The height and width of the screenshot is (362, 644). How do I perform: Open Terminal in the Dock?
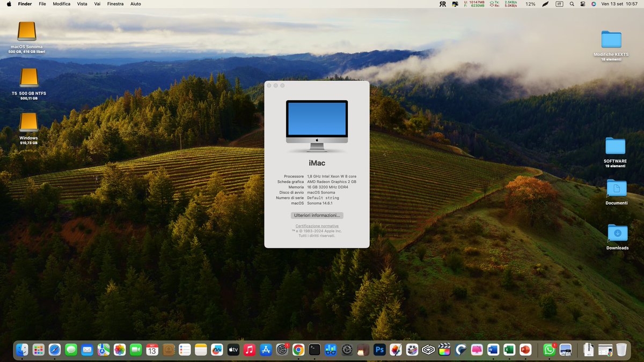(314, 350)
